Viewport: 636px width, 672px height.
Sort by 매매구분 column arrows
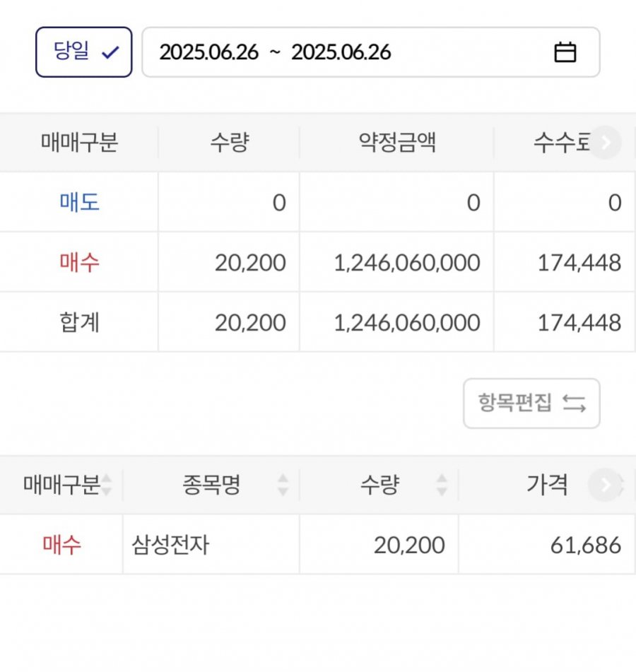click(107, 485)
